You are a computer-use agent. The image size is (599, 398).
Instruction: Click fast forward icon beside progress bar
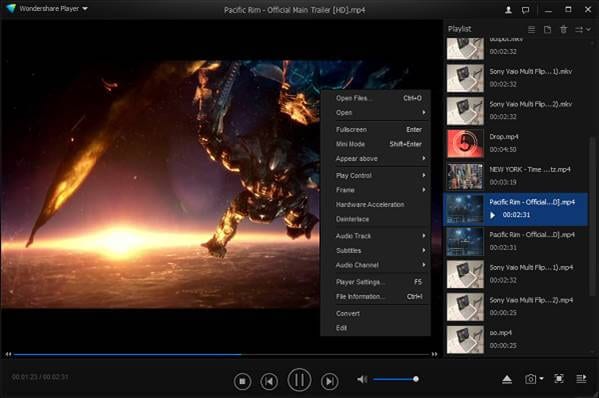(x=434, y=354)
